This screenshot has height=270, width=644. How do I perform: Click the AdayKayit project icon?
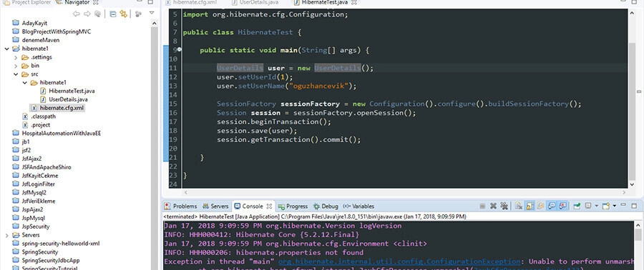[x=16, y=23]
